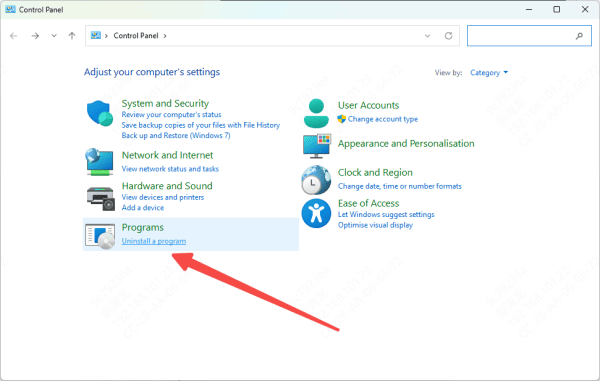Open the View by Category dropdown
The width and height of the screenshot is (600, 381).
point(489,73)
